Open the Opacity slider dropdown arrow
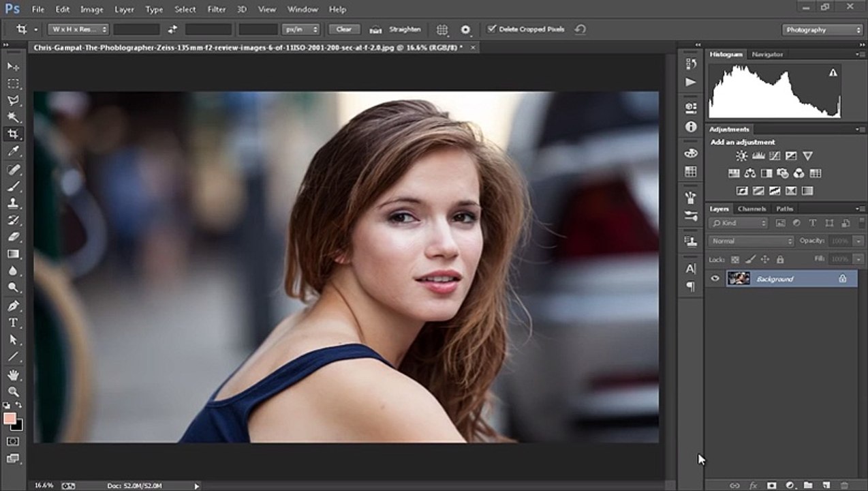 point(858,241)
